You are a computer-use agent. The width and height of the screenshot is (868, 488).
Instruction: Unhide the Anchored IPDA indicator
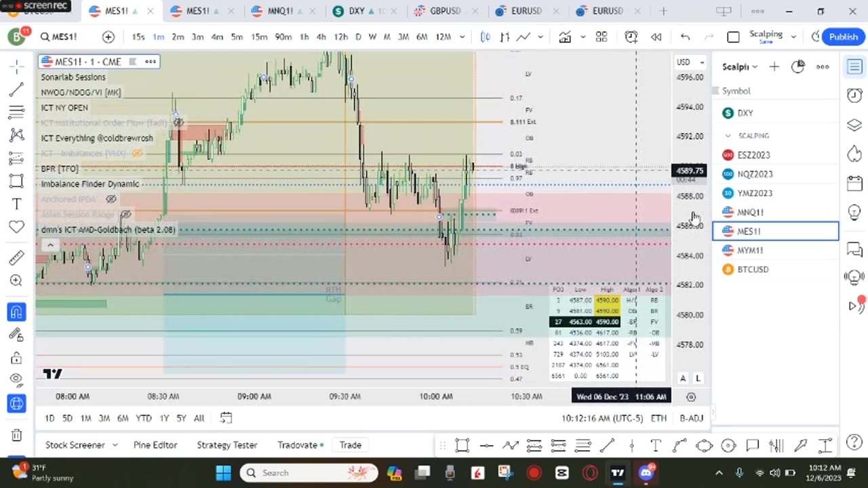tap(111, 199)
